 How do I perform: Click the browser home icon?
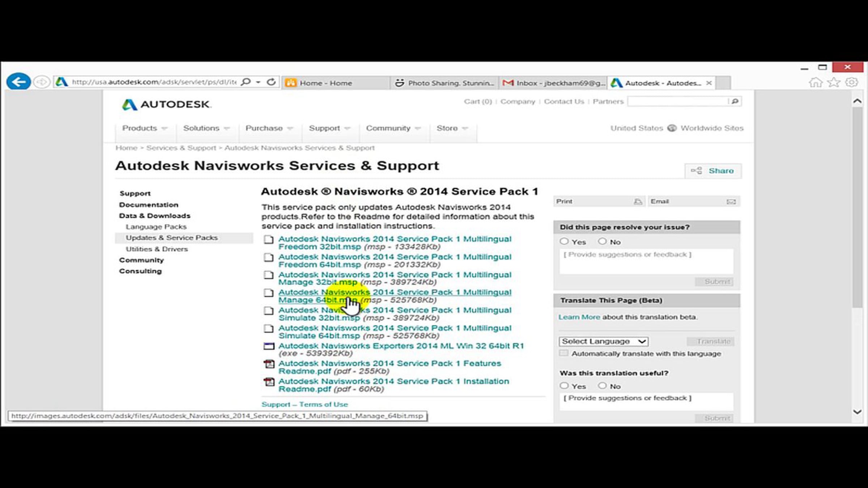815,82
